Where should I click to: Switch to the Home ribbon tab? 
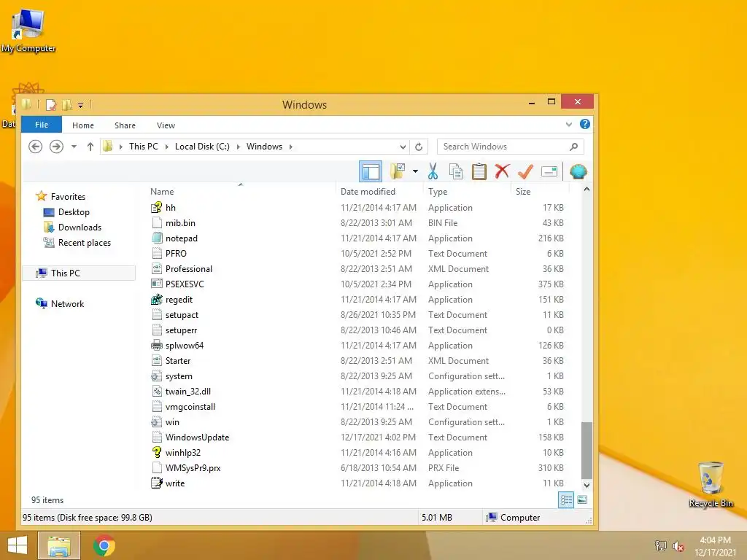point(83,125)
